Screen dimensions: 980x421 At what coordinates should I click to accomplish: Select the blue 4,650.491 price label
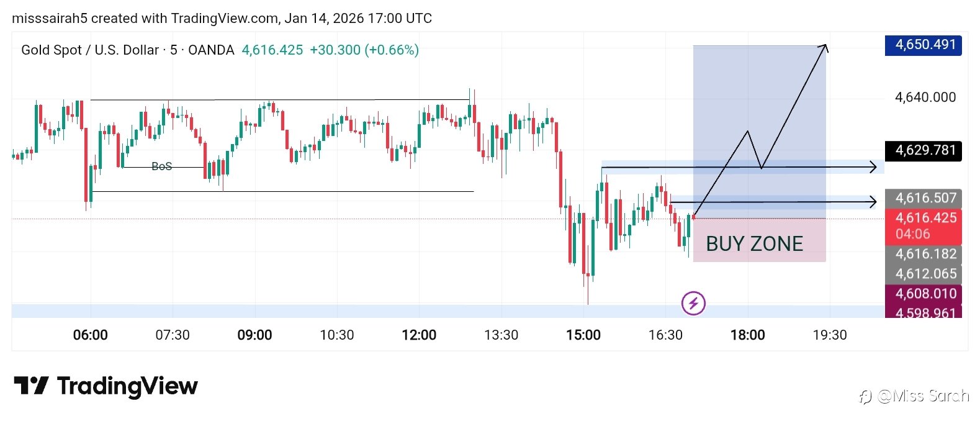click(923, 45)
